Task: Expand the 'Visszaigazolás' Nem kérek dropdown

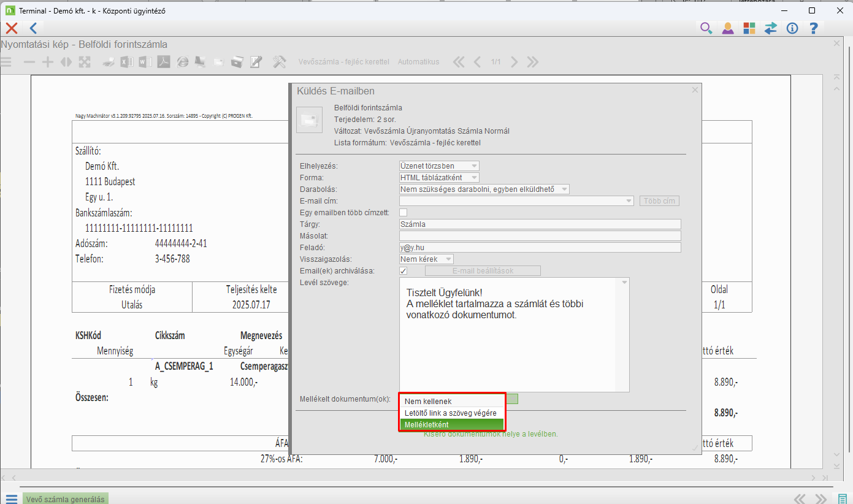Action: pyautogui.click(x=426, y=259)
